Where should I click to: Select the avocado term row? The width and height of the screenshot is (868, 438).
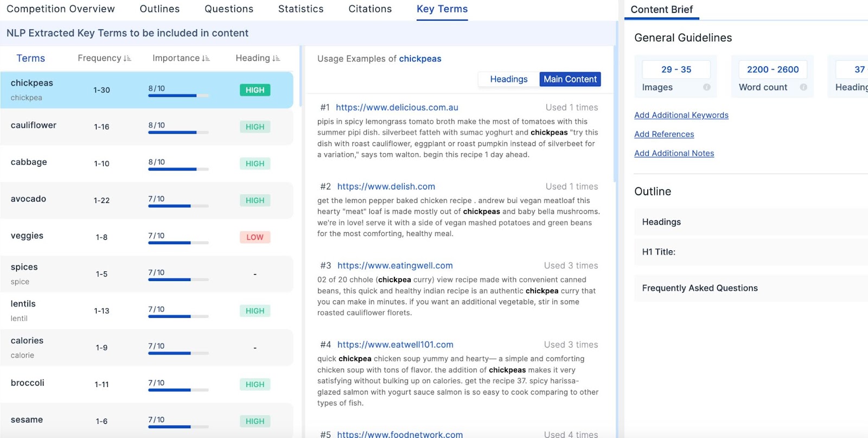tap(146, 200)
